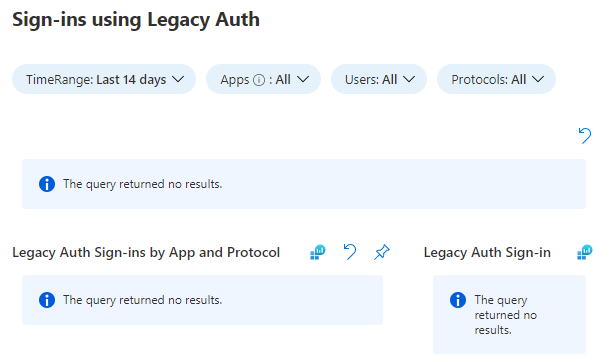The width and height of the screenshot is (610, 362).
Task: Open the Users filter dropdown
Action: 379,79
